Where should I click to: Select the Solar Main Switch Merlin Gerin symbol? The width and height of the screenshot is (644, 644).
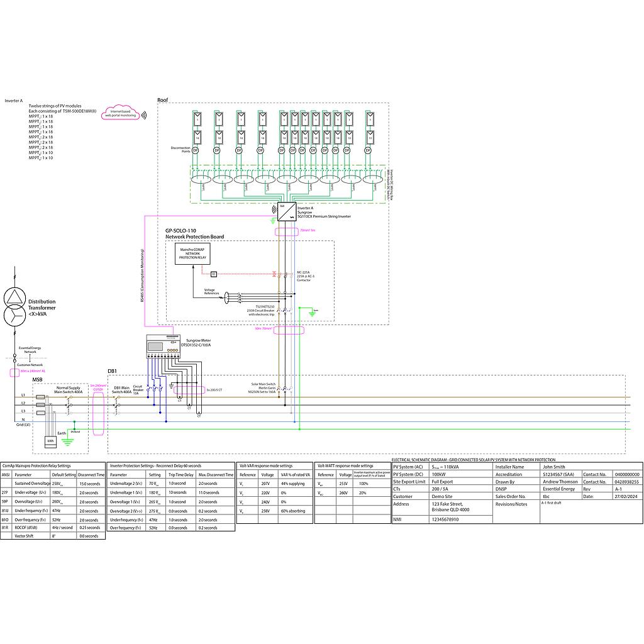(x=285, y=389)
